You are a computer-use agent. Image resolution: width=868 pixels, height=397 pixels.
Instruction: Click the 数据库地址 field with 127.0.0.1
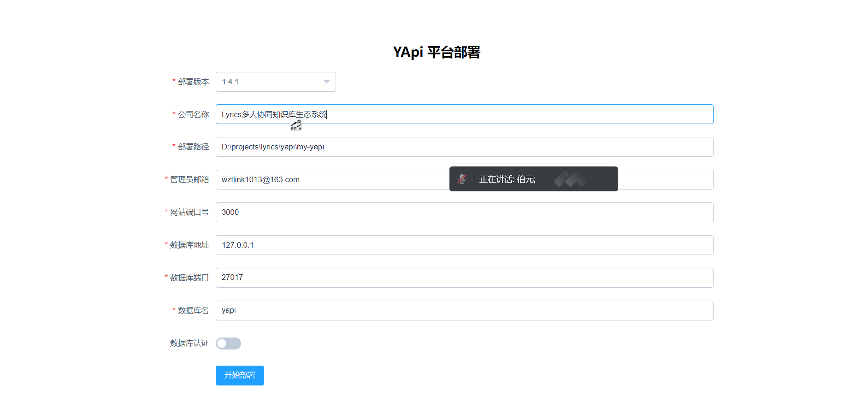pos(464,245)
